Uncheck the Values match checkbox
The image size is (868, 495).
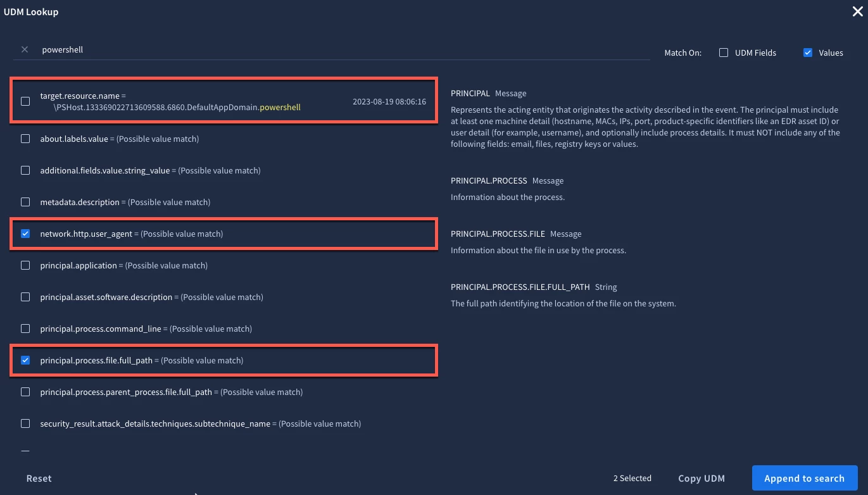point(808,53)
